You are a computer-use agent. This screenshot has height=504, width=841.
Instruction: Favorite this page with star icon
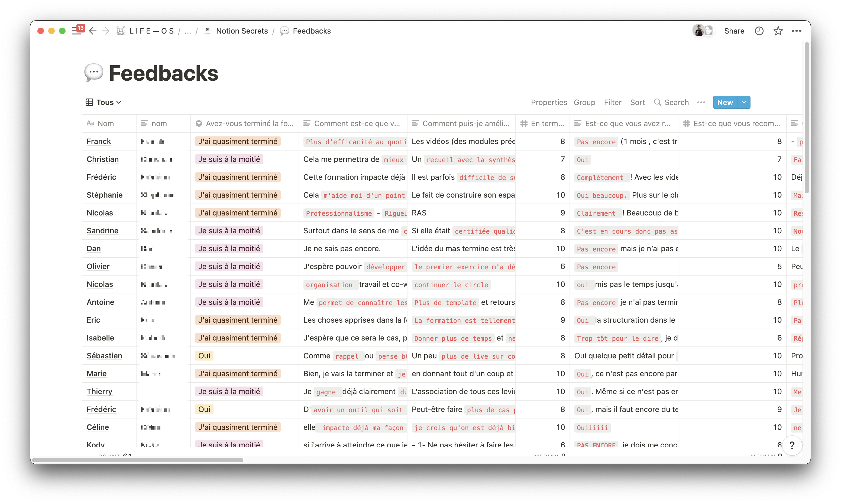tap(778, 31)
